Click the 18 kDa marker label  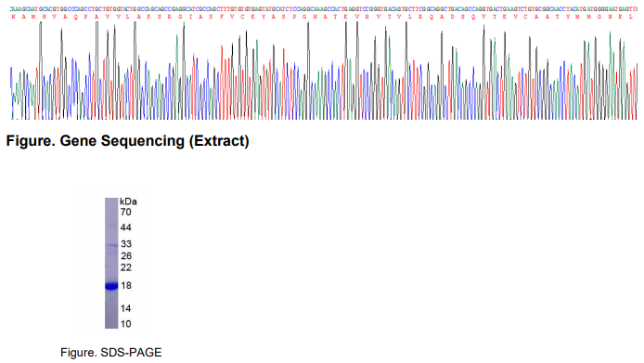(126, 285)
